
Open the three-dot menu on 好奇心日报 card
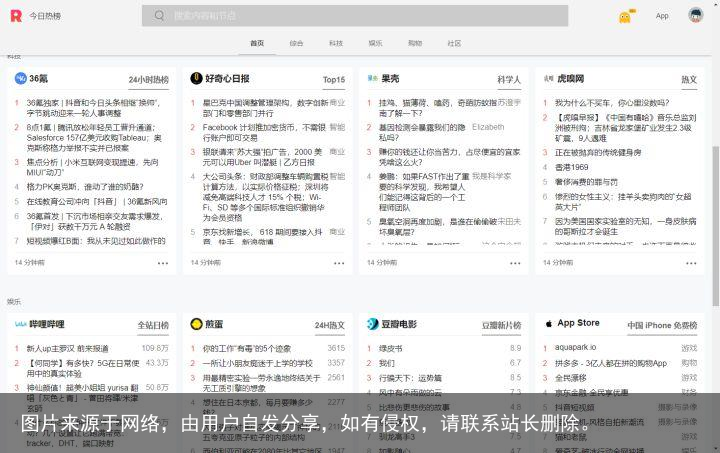339,263
